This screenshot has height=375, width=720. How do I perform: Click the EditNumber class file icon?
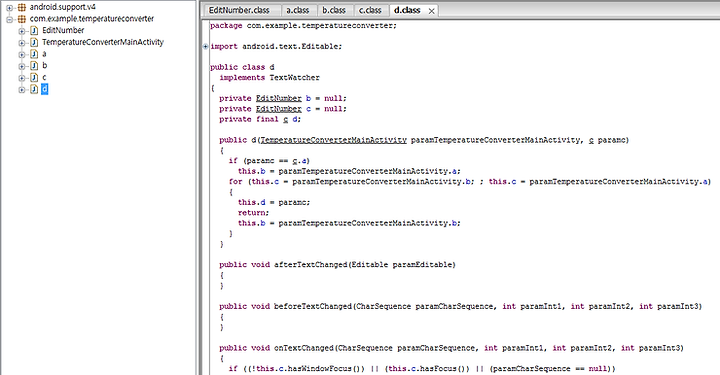point(34,31)
